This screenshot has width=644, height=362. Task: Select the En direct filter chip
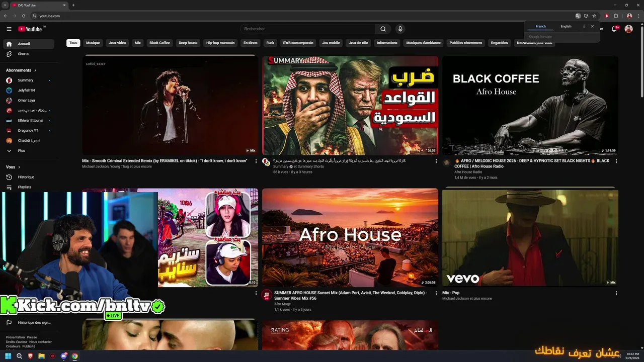(x=251, y=43)
